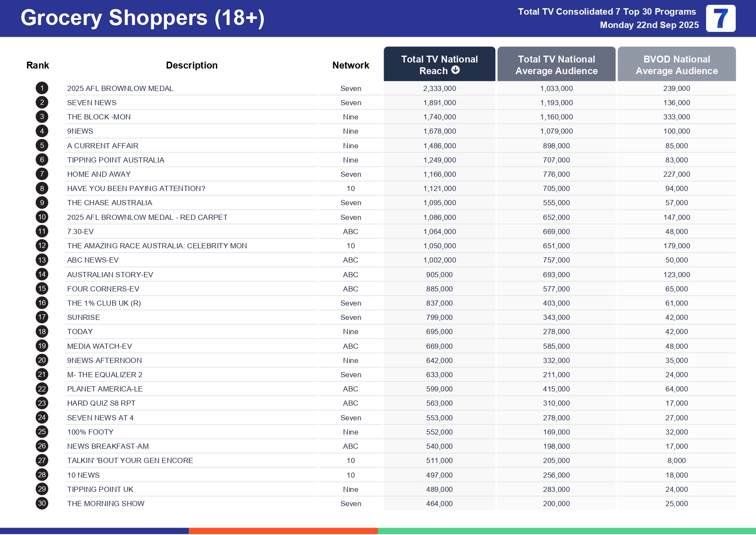Click rank 30 circle badge
756x535 pixels.
click(42, 503)
